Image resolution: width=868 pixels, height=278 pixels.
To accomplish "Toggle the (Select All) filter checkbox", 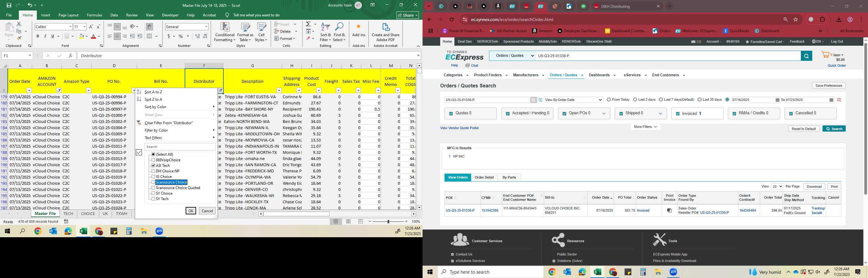I will (x=153, y=154).
